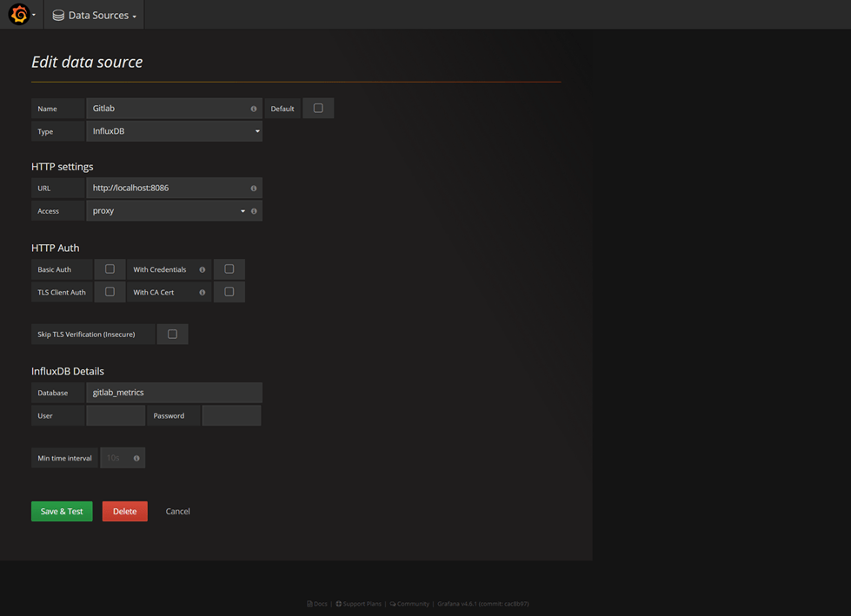This screenshot has height=616, width=851.
Task: Open the Data Sources dropdown
Action: (x=94, y=15)
